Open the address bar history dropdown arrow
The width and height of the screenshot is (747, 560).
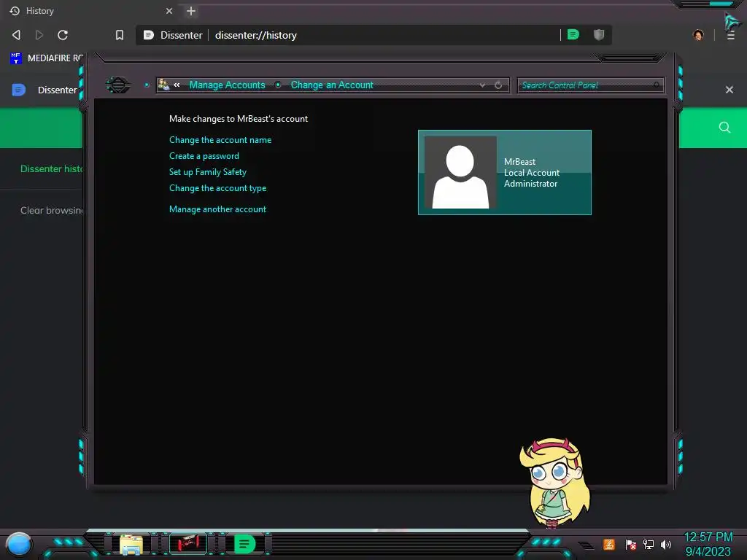tap(482, 85)
